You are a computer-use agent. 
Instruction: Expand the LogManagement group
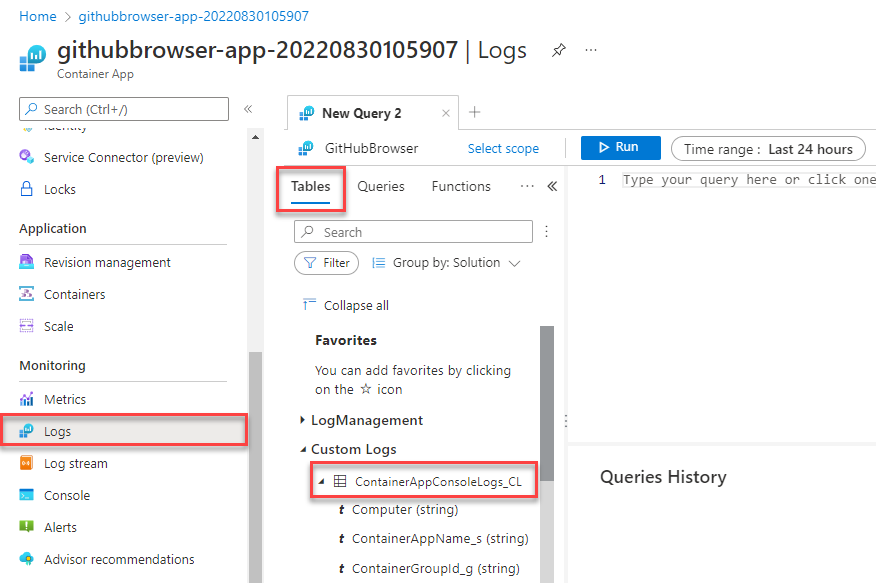303,421
